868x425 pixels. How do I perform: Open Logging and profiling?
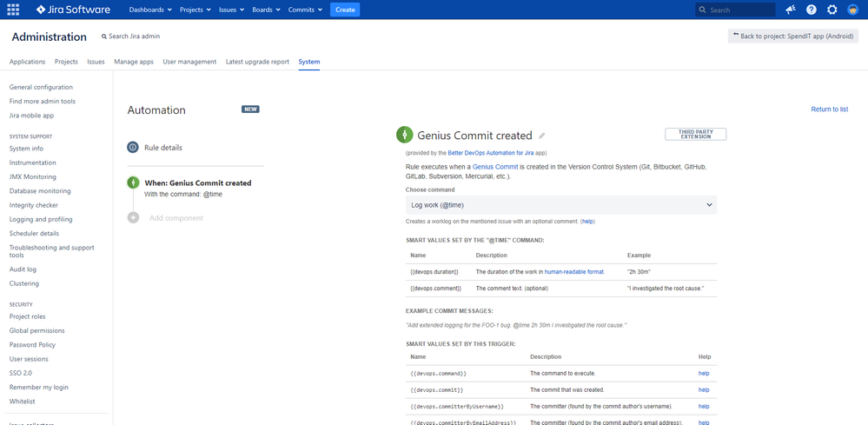[x=41, y=220]
